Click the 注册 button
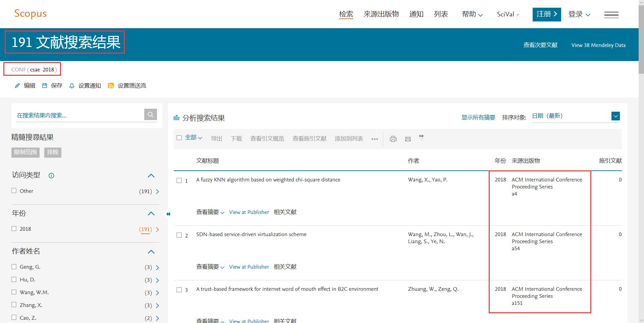The height and width of the screenshot is (323, 644). coord(546,14)
